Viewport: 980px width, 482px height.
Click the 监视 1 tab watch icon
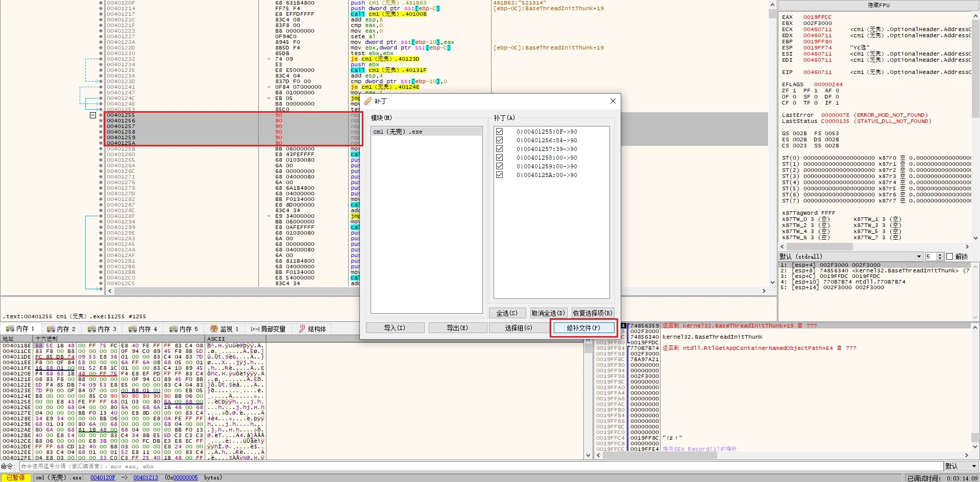[x=214, y=329]
